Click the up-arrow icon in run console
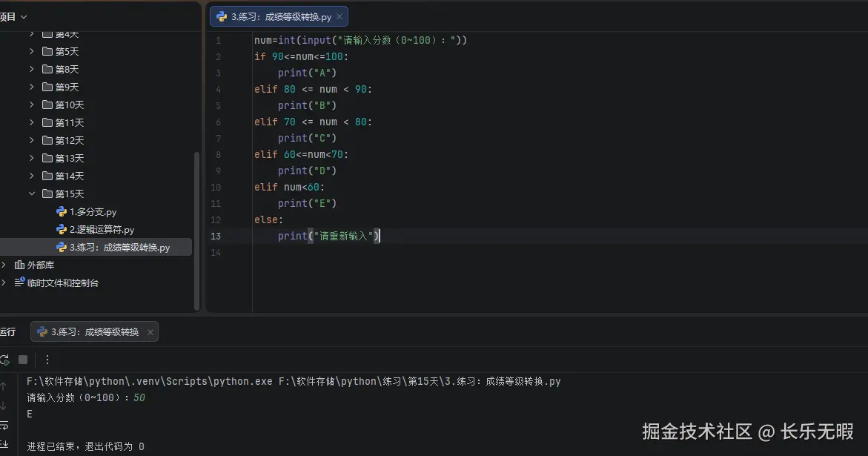 coord(3,386)
